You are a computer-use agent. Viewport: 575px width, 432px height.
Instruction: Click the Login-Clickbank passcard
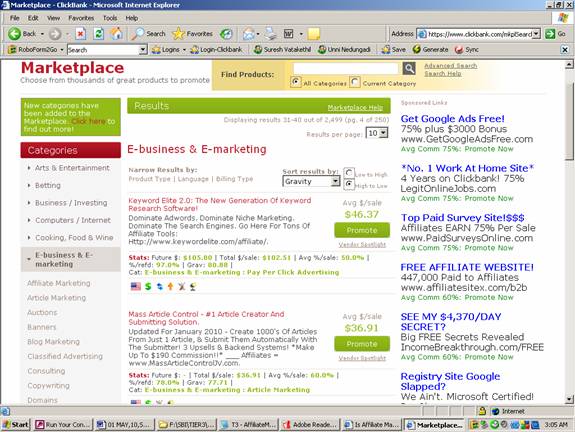pos(216,50)
